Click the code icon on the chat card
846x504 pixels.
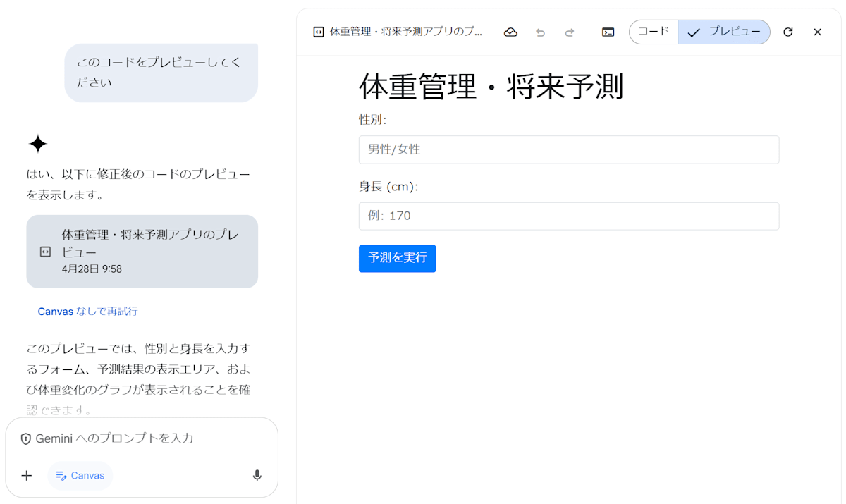click(45, 252)
